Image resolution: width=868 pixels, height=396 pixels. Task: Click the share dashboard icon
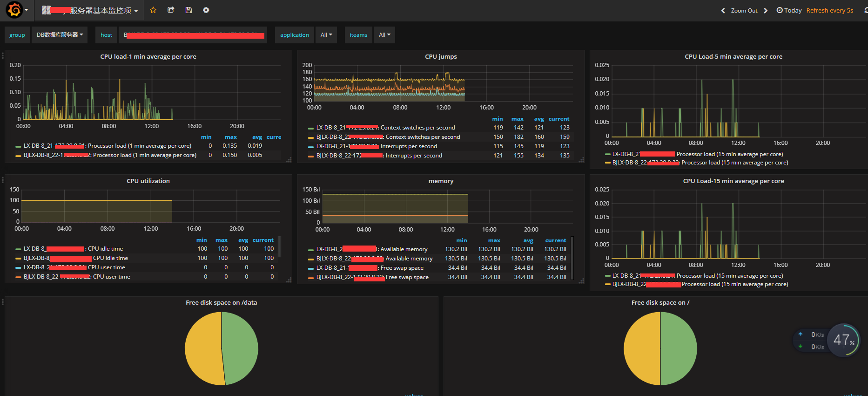pyautogui.click(x=171, y=10)
